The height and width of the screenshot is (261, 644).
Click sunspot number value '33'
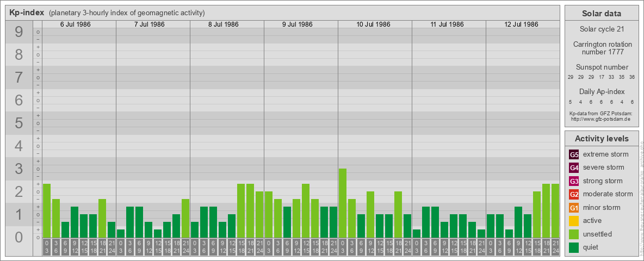(x=611, y=77)
